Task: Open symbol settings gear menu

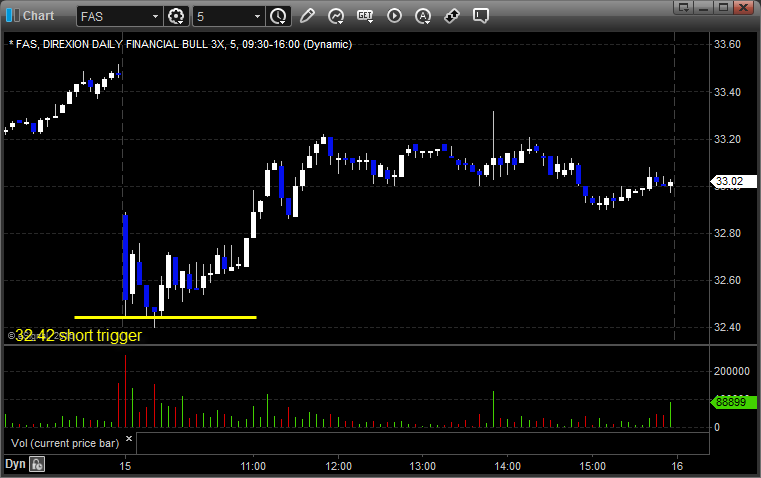Action: coord(176,16)
